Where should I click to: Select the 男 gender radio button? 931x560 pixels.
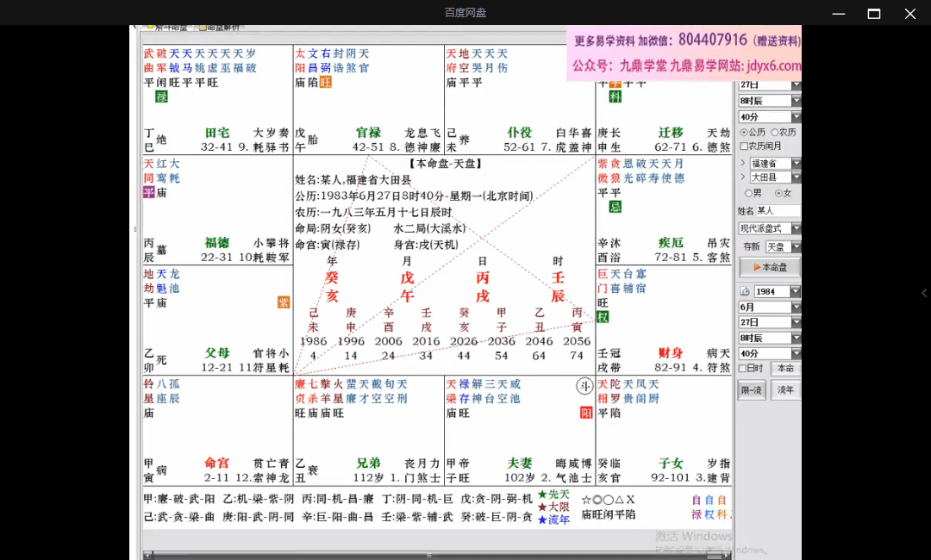[x=747, y=193]
